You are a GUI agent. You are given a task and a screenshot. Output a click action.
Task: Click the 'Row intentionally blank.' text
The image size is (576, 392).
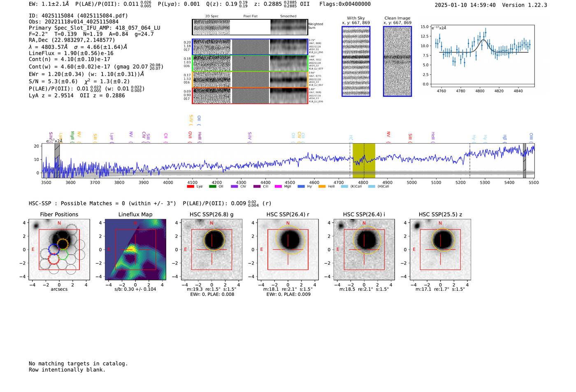[67, 370]
